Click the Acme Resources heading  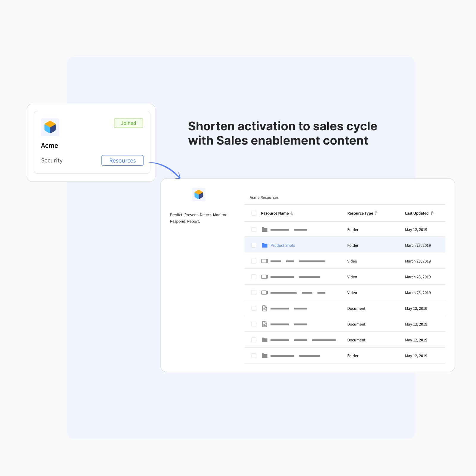[x=264, y=198]
